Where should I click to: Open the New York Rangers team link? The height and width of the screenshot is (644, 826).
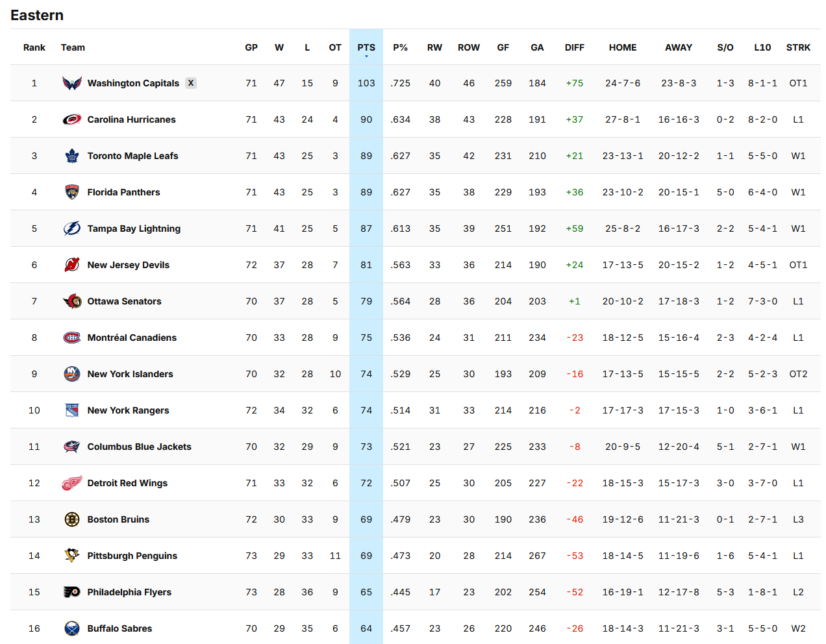[x=128, y=410]
